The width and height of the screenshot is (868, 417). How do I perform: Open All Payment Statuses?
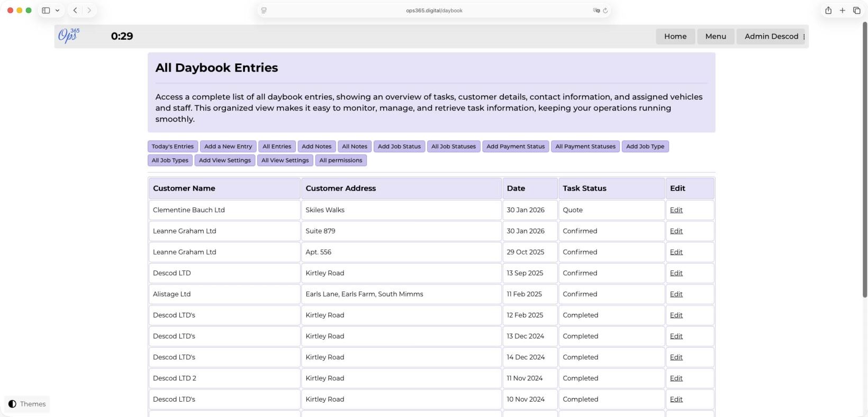(x=585, y=147)
